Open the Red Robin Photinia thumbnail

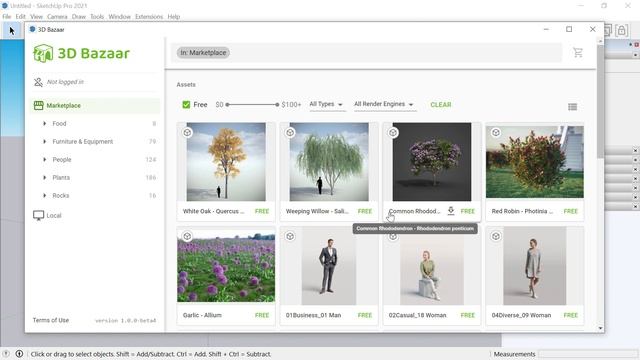535,162
